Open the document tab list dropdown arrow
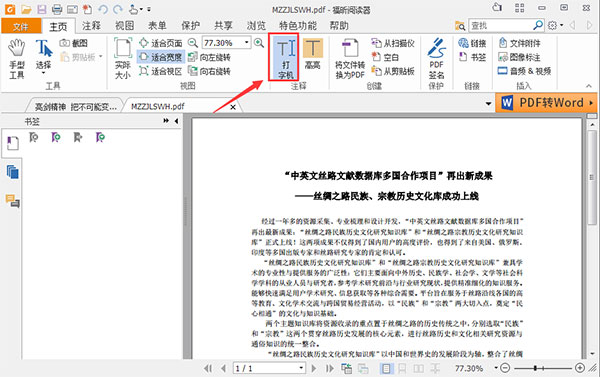Image resolution: width=600 pixels, height=377 pixels. [488, 103]
